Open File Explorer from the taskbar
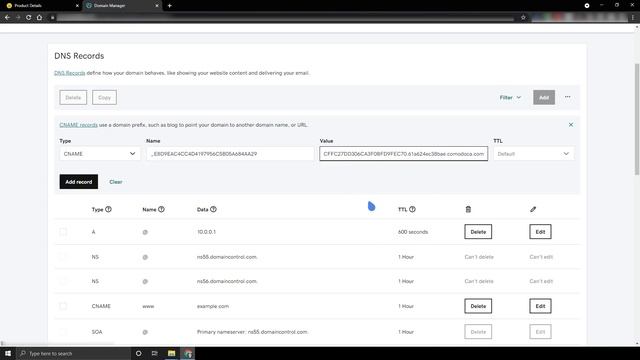Image resolution: width=640 pixels, height=360 pixels. 171,353
